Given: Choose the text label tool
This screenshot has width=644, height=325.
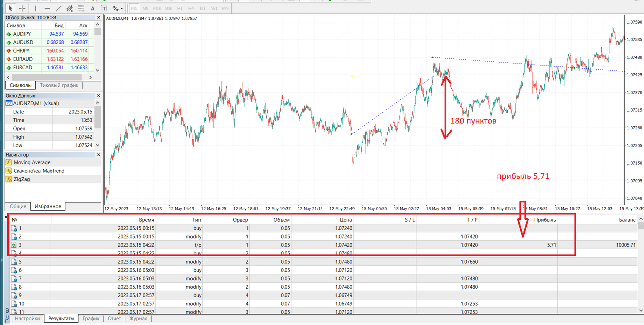Looking at the screenshot, I should point(104,8).
